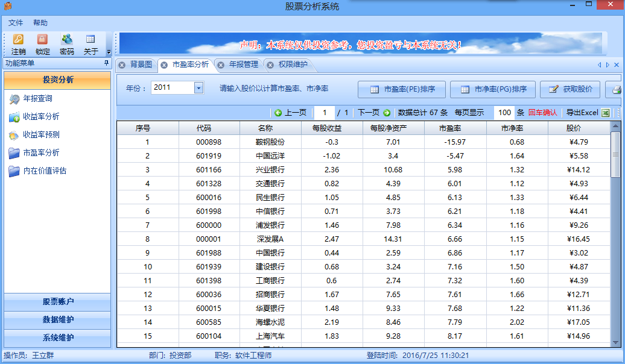Open the 年份 2011 dropdown arrow
This screenshot has width=625, height=364.
click(x=198, y=87)
